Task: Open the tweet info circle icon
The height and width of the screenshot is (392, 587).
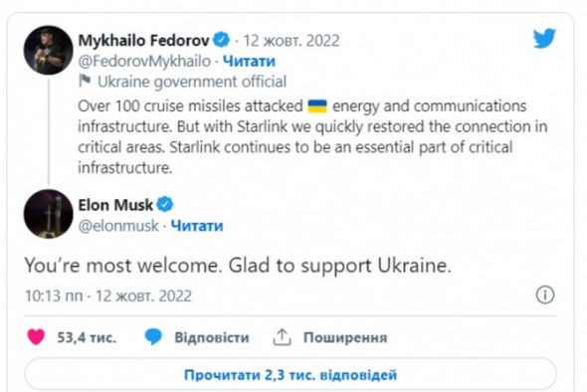Action: tap(545, 295)
